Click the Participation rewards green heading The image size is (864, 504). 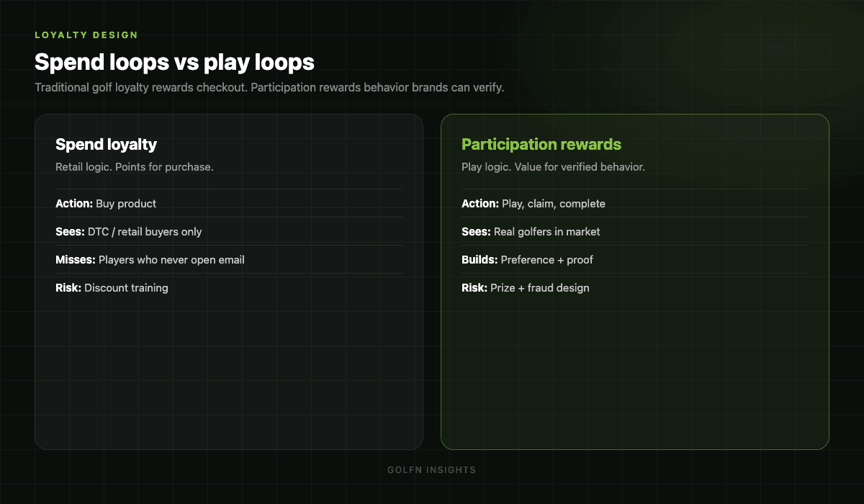click(x=541, y=145)
